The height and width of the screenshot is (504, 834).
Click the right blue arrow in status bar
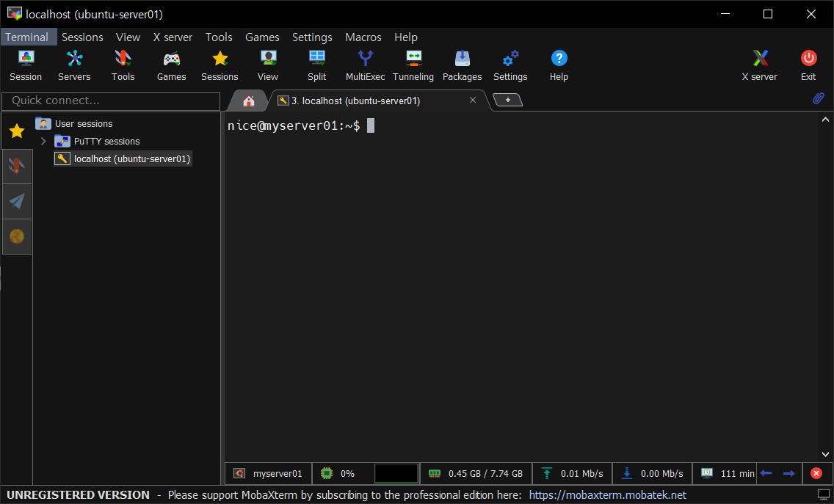pos(788,473)
